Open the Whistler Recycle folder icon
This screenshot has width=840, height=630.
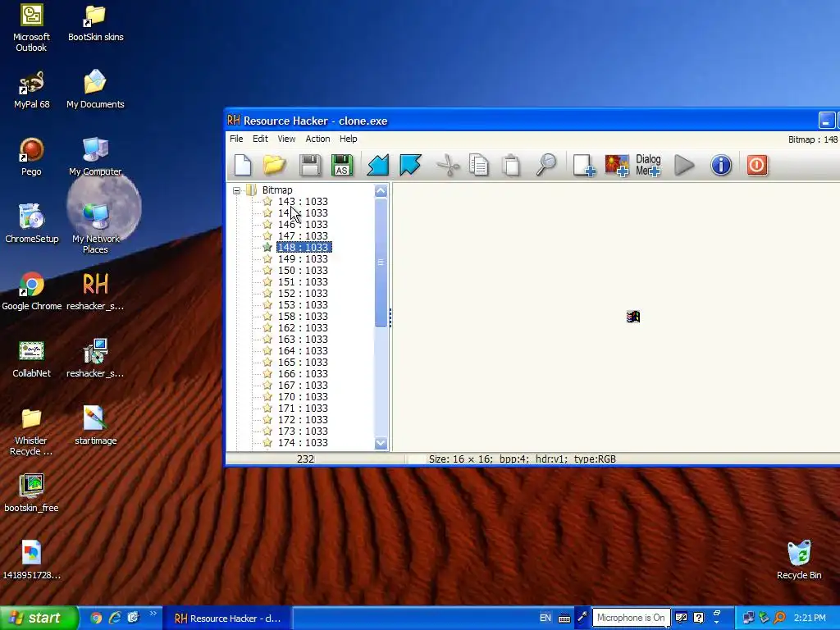click(x=32, y=432)
